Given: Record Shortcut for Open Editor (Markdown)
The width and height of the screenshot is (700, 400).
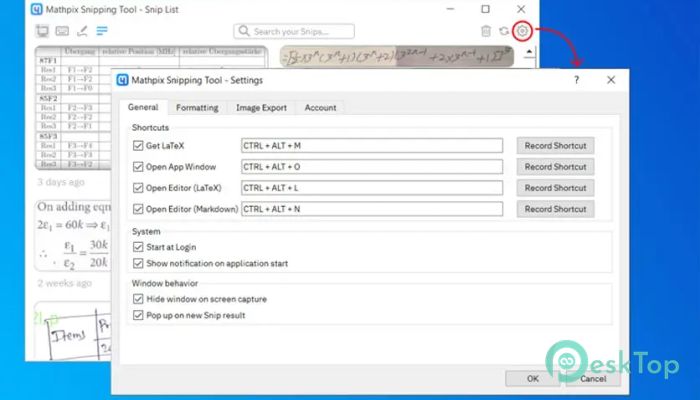Looking at the screenshot, I should point(555,209).
